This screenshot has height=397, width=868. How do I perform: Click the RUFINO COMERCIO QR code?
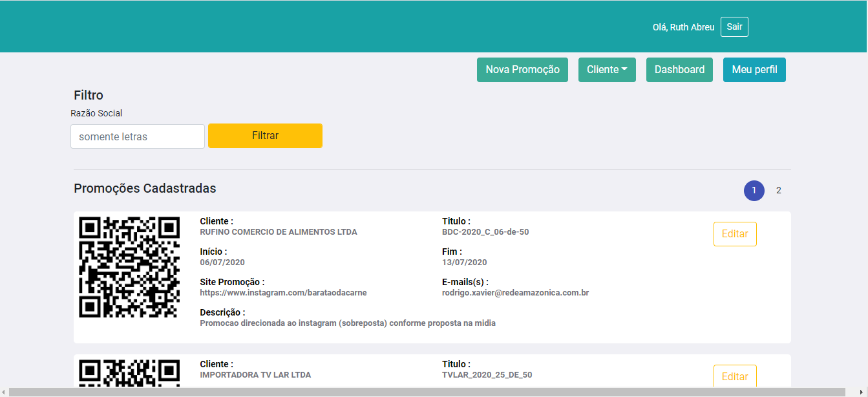(x=129, y=267)
